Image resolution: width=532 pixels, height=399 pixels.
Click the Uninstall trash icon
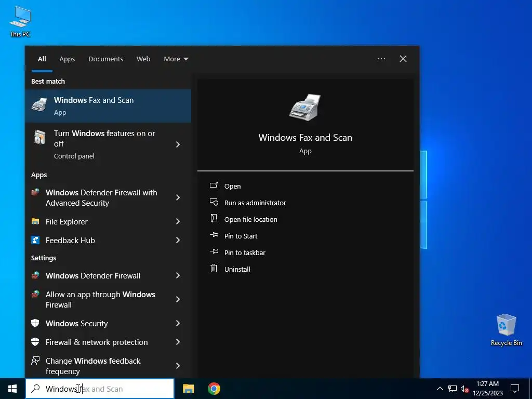[x=214, y=269]
